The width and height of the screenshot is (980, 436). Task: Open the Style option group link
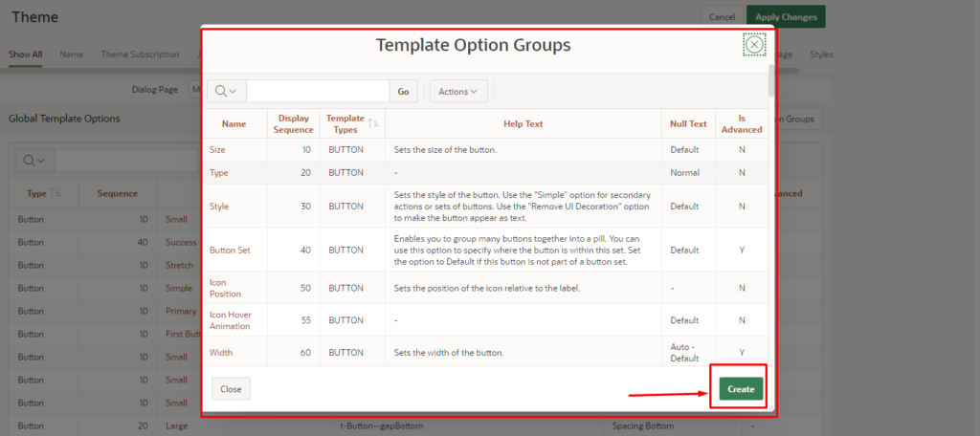pyautogui.click(x=218, y=206)
